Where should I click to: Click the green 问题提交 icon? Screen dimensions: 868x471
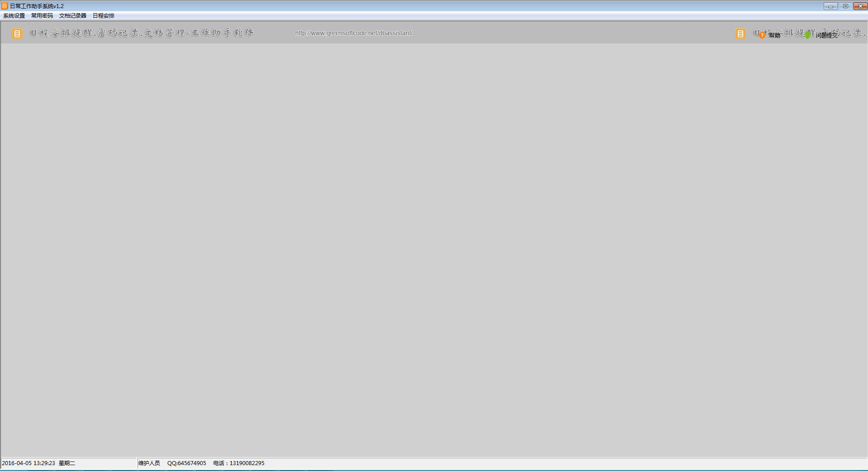(x=807, y=35)
